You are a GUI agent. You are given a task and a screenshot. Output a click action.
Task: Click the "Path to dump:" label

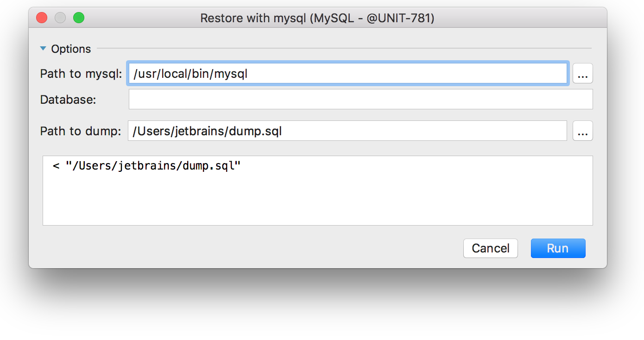(x=81, y=132)
